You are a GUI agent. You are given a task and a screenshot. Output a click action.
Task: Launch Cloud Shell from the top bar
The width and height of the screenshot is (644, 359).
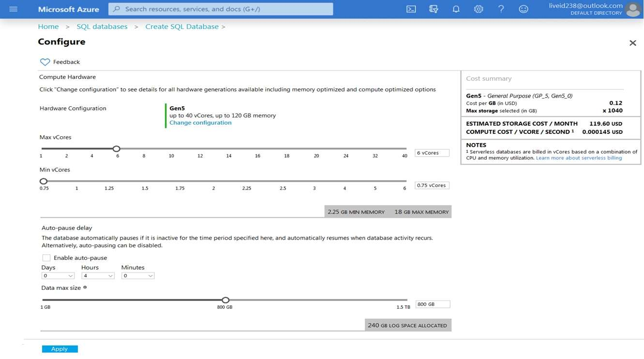tap(411, 9)
